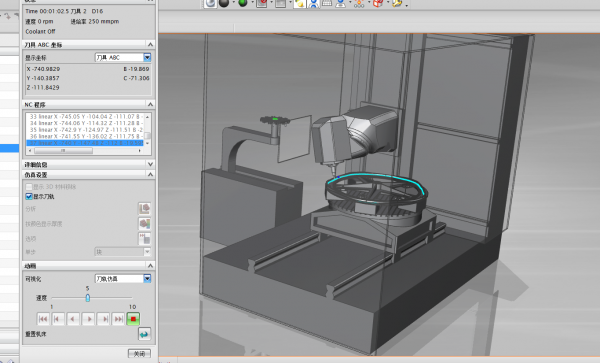Fast forward simulation to the end
The width and height of the screenshot is (600, 363).
pyautogui.click(x=118, y=318)
